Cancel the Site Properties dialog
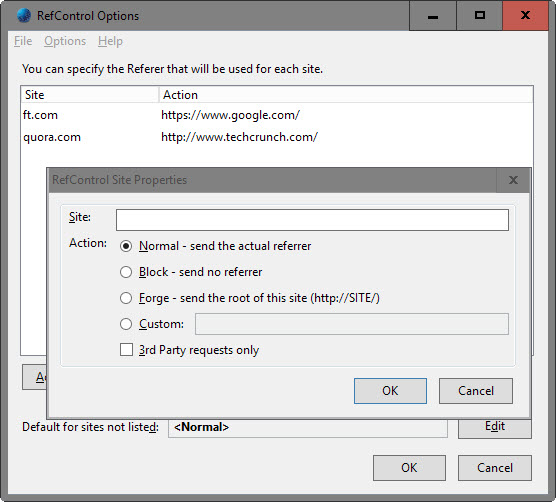This screenshot has width=556, height=502. [476, 391]
